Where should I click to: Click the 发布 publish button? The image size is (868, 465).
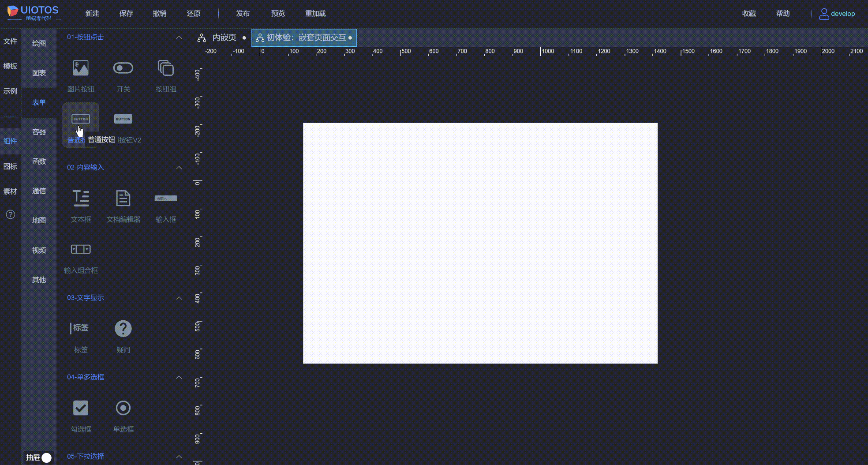243,13
